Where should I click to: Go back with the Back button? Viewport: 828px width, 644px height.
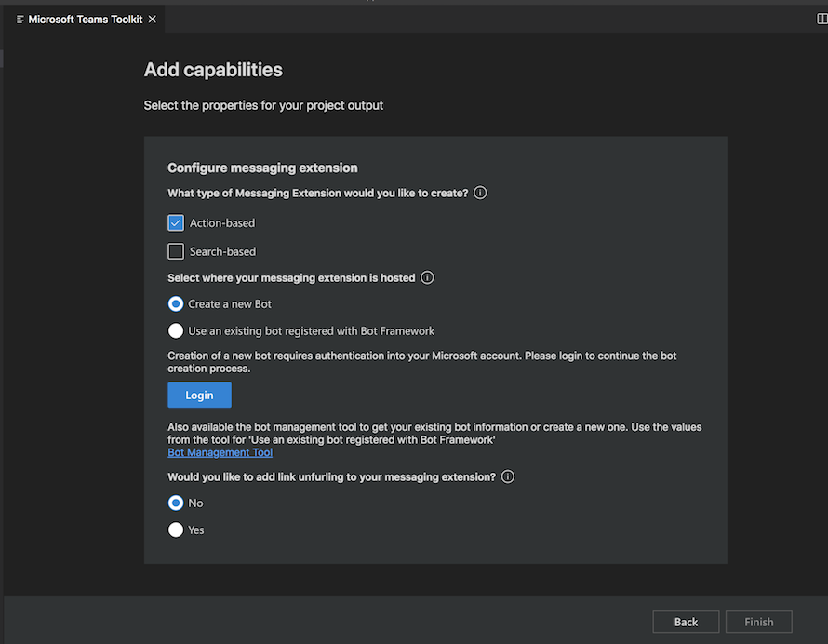click(686, 622)
